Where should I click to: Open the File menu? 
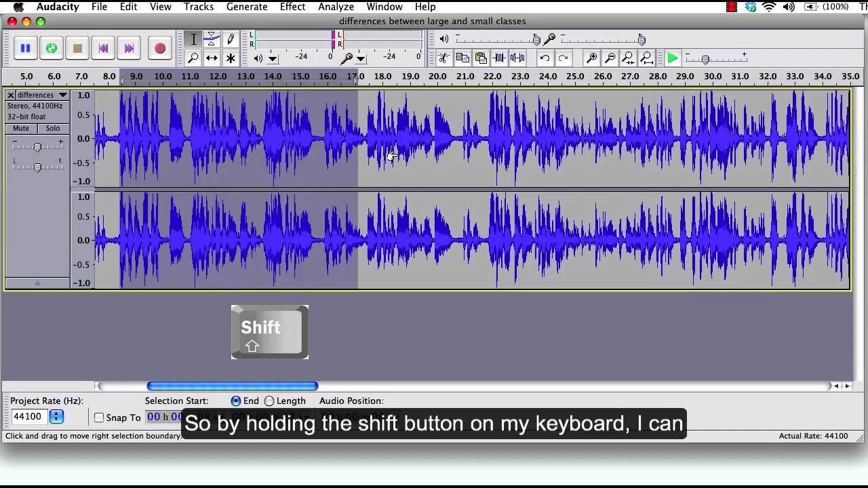99,7
